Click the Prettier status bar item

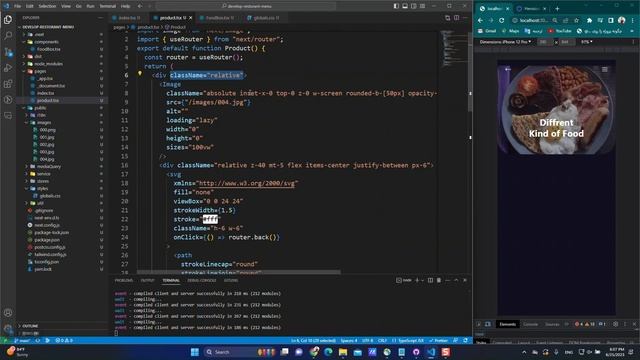coord(438,340)
